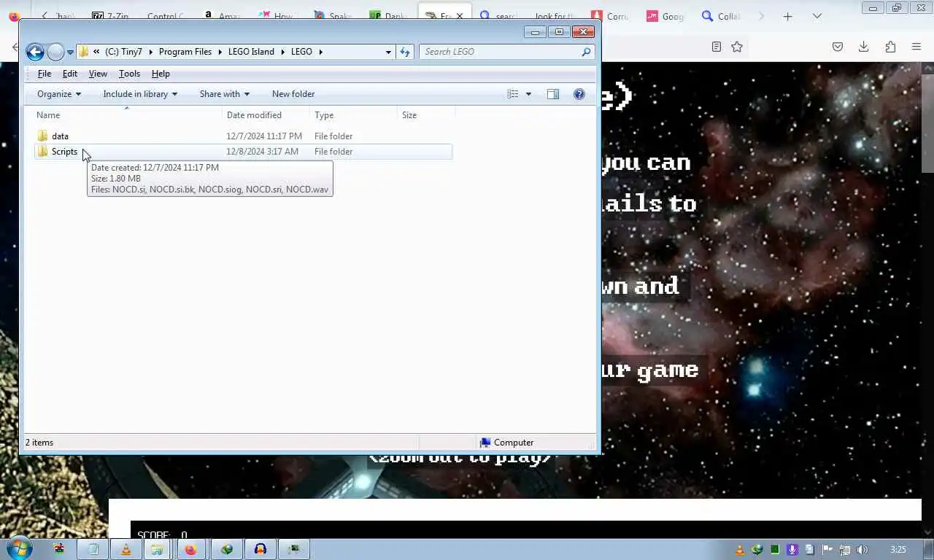
Task: Click the data row date 12/7/2024 11:17 PM
Action: tap(264, 136)
